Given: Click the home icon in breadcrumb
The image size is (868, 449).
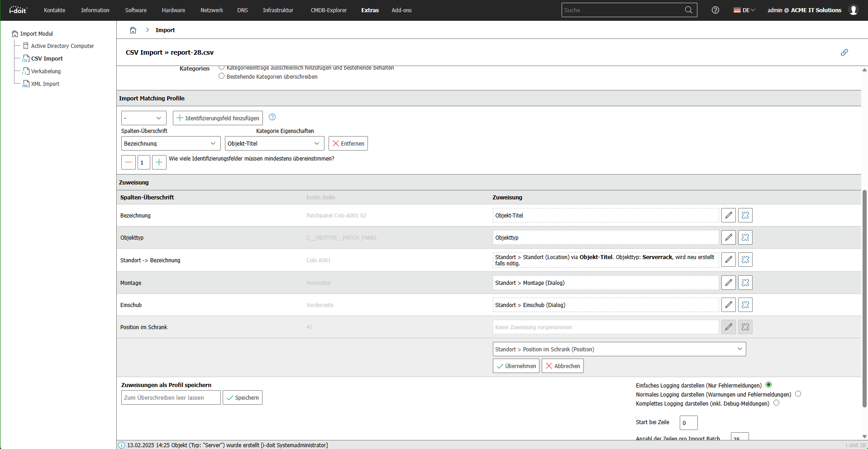Looking at the screenshot, I should click(133, 30).
